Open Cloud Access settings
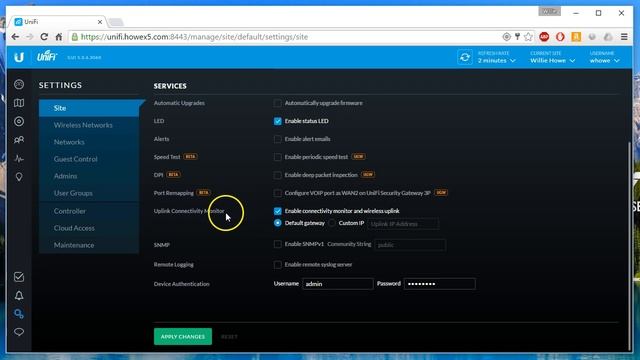Image resolution: width=640 pixels, height=360 pixels. coord(89,228)
